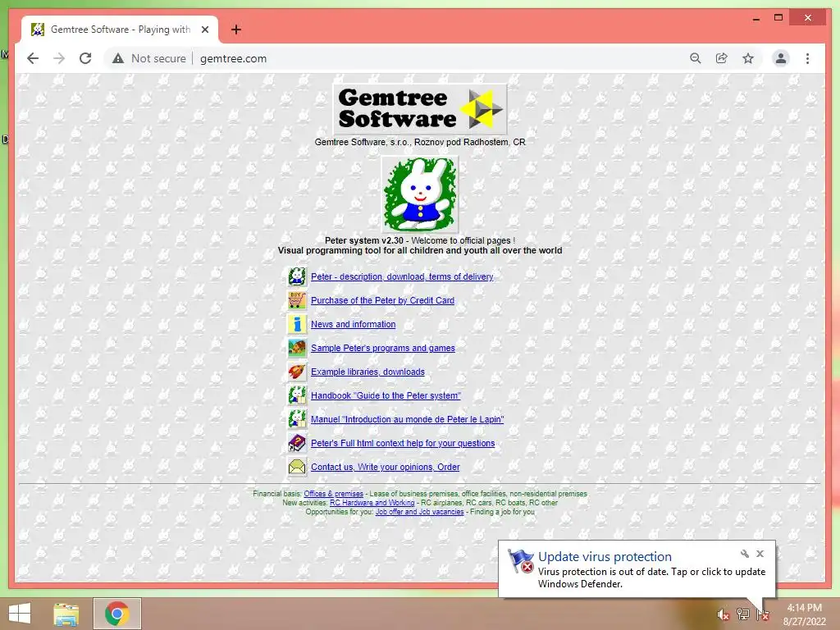The width and height of the screenshot is (840, 630).
Task: Click the Action Center flag in notification
Action: click(520, 561)
